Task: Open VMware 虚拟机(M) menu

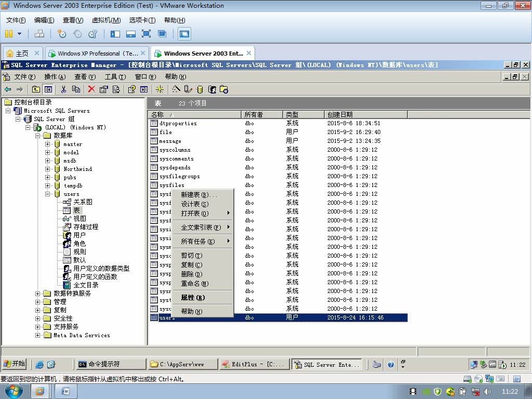Action: (x=106, y=20)
